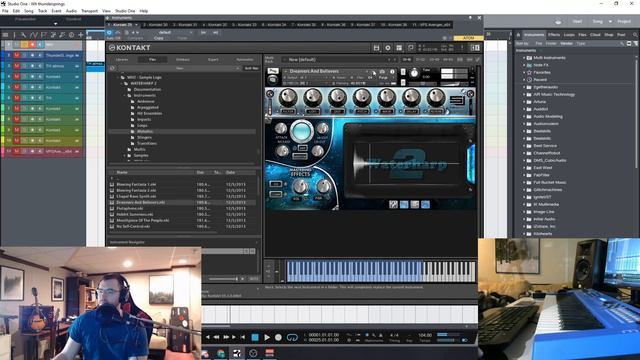Open Kontakt save/load disk menu icon
This screenshot has height=360, width=640.
pyautogui.click(x=376, y=48)
